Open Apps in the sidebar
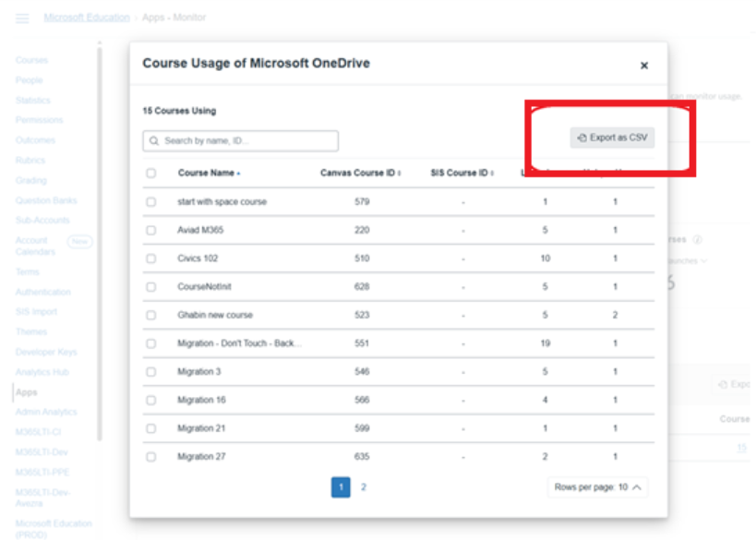 click(27, 392)
